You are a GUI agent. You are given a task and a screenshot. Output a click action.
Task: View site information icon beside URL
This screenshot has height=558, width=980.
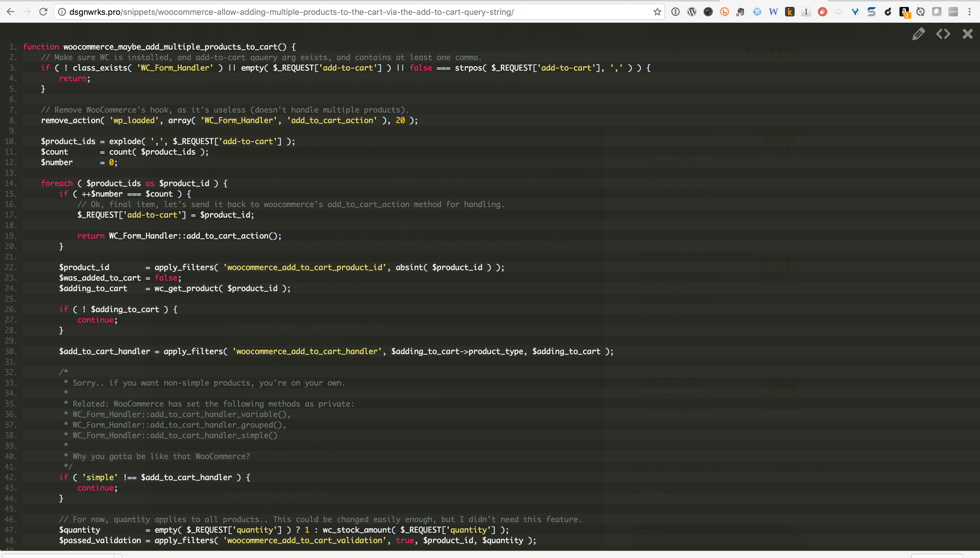click(x=62, y=12)
